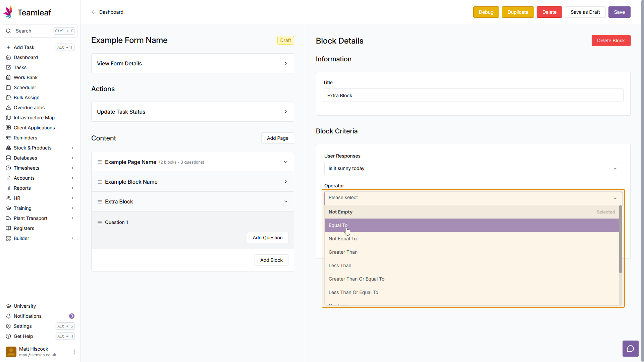This screenshot has height=362, width=644.
Task: Click drag handle beside Question 1
Action: pyautogui.click(x=100, y=223)
